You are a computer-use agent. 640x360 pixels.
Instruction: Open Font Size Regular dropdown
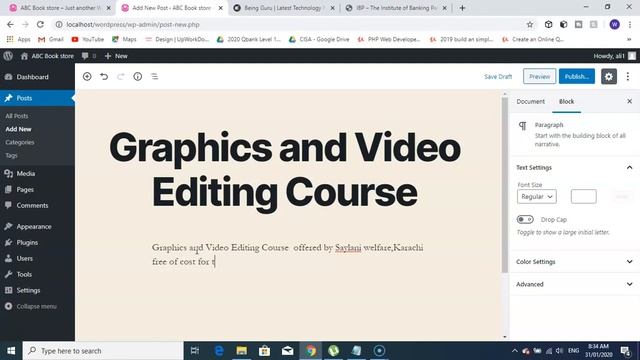point(536,196)
